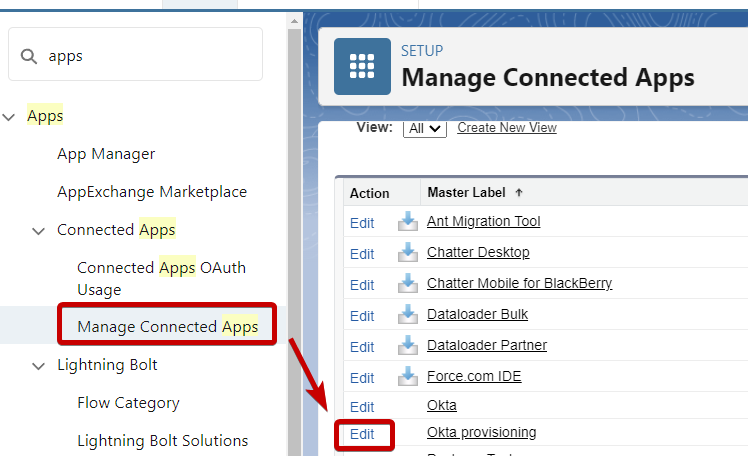Click Edit for Chatter Mobile for BlackBerry
748x456 pixels.
[x=362, y=285]
